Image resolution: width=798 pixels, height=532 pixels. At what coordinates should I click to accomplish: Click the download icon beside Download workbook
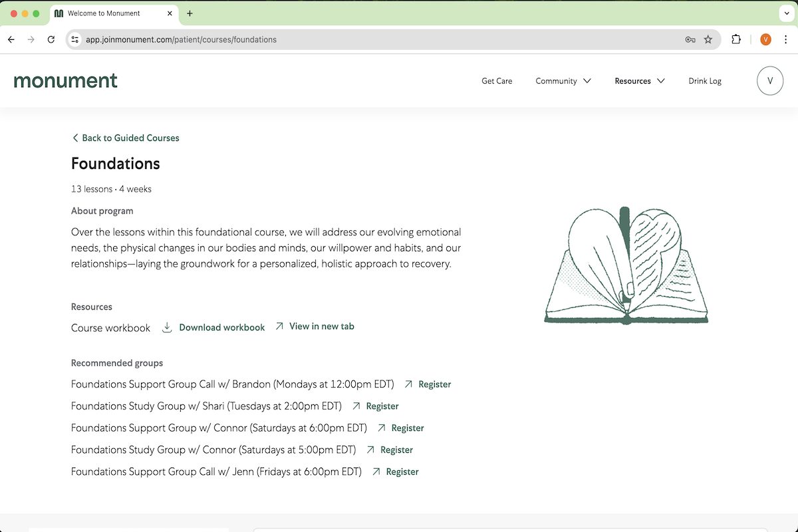point(168,327)
